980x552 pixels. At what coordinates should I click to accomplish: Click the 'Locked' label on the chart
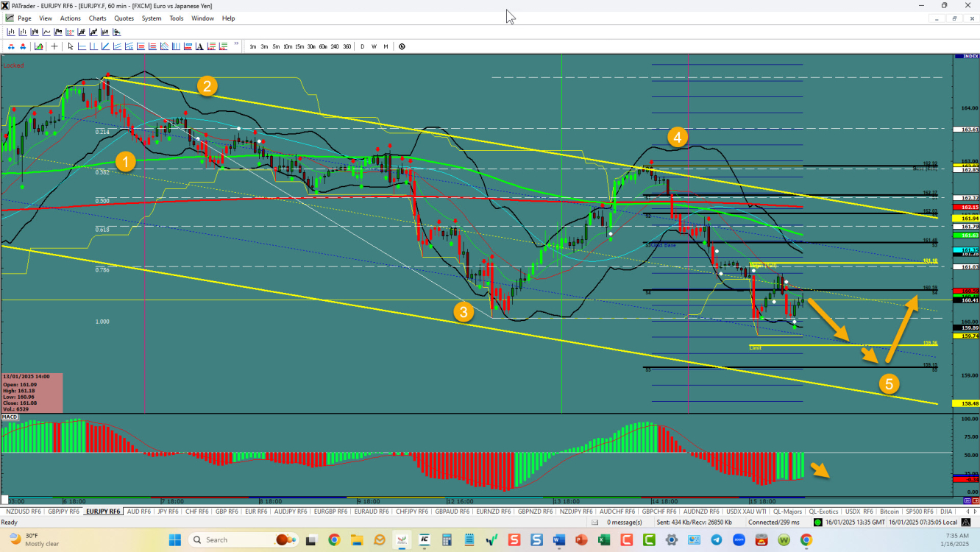click(13, 66)
